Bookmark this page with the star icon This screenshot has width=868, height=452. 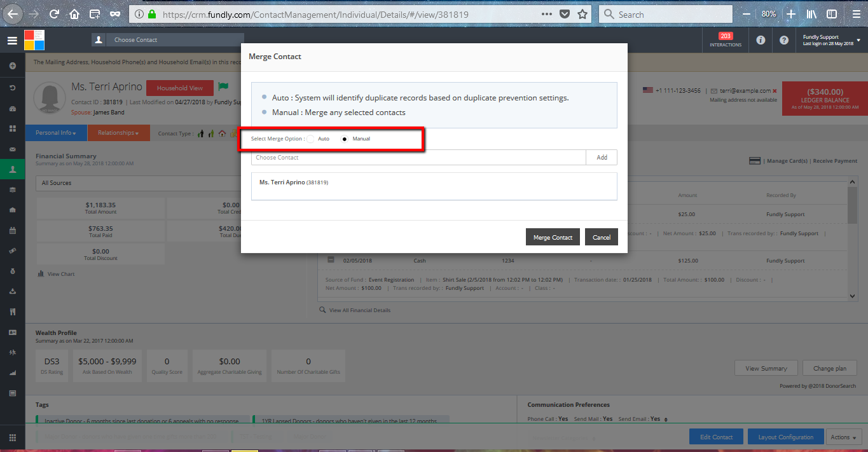click(x=582, y=14)
